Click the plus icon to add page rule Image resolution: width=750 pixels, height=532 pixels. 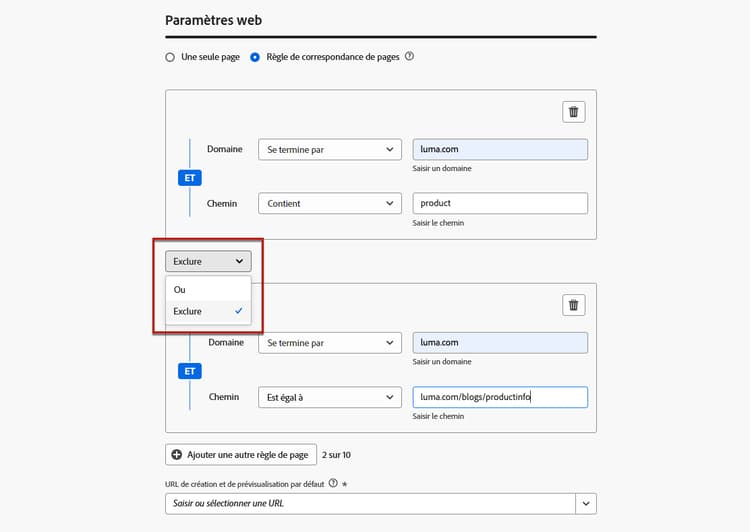[177, 455]
